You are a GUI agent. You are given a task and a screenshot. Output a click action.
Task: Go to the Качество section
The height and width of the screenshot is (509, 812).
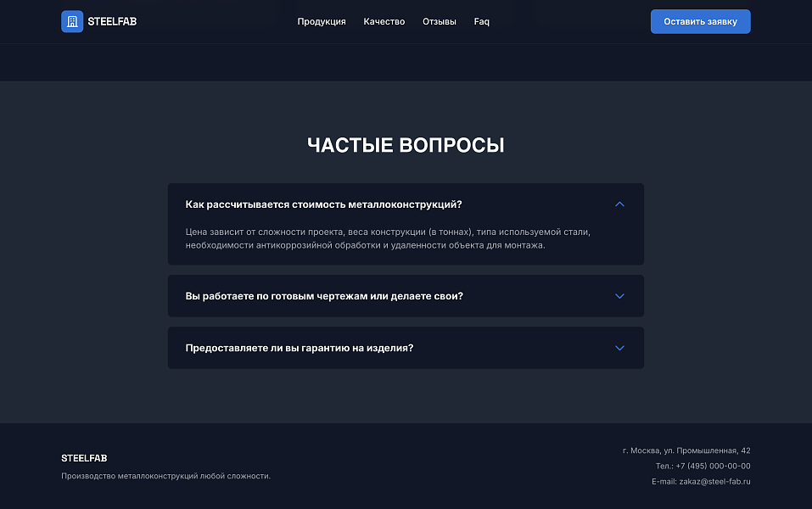click(x=384, y=21)
